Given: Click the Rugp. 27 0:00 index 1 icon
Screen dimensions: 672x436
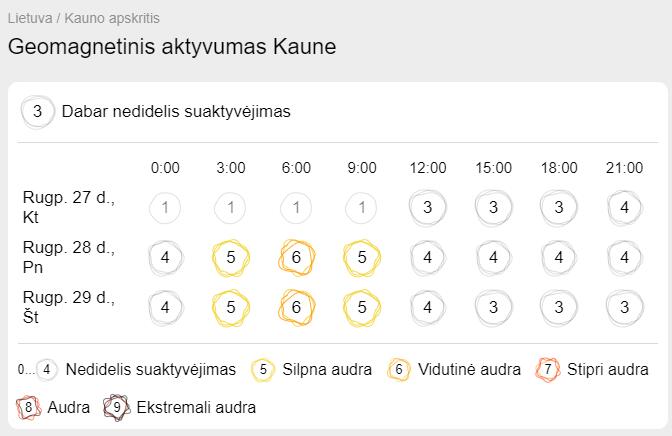Looking at the screenshot, I should (x=165, y=207).
